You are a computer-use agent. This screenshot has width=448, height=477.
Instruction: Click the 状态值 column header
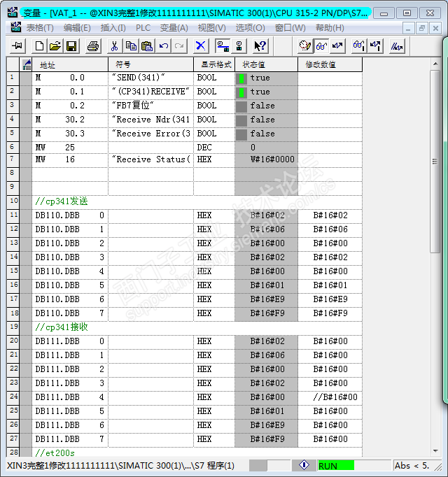[x=266, y=65]
